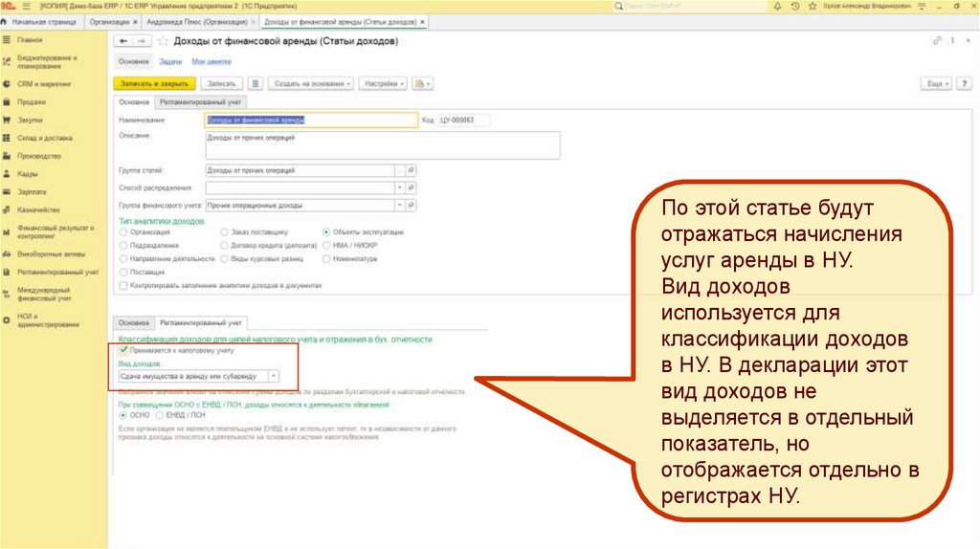The image size is (980, 549).
Task: Open Основное navigation link under title
Action: click(x=134, y=62)
